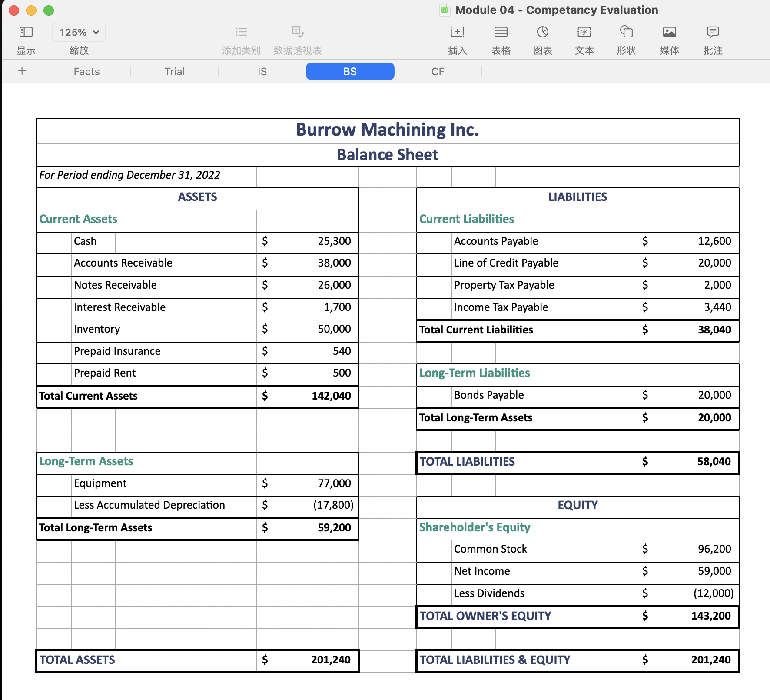Add a new sheet with plus button
The width and height of the screenshot is (770, 700).
22,71
